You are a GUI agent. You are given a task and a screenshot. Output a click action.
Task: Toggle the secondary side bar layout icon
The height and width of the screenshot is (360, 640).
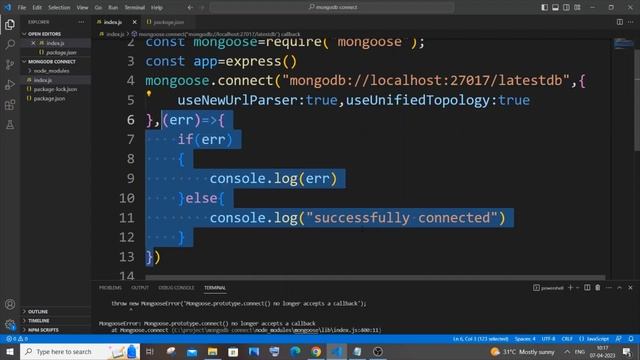click(566, 7)
